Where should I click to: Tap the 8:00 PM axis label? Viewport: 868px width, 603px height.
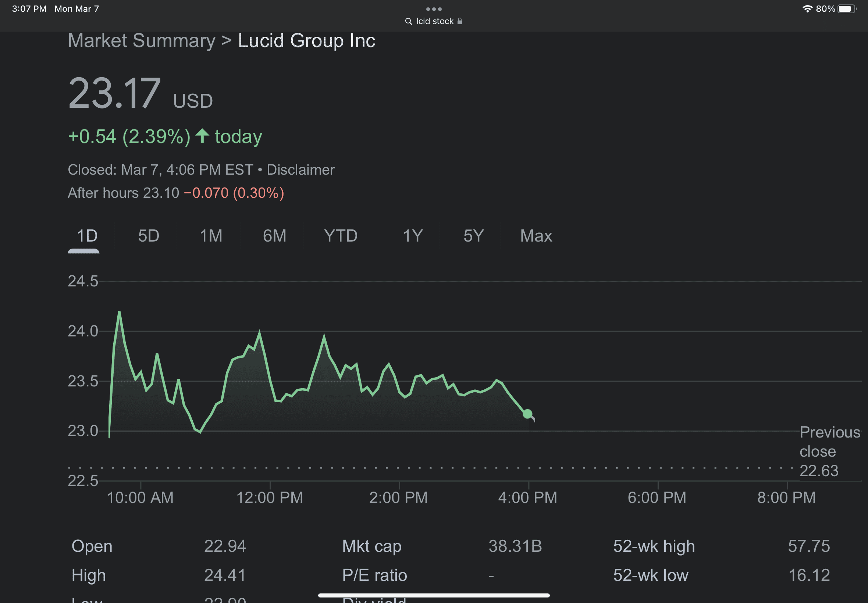pyautogui.click(x=786, y=497)
